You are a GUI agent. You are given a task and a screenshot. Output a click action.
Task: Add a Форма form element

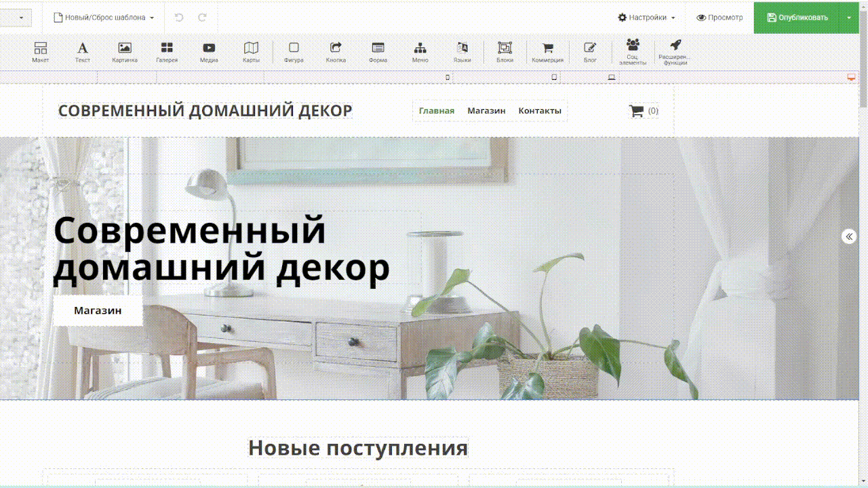point(378,52)
